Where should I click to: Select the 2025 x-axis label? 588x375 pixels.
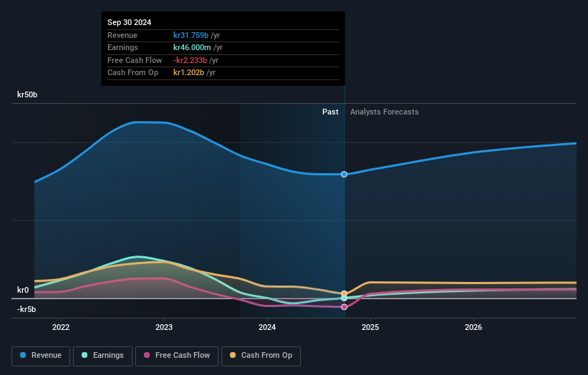tap(370, 327)
